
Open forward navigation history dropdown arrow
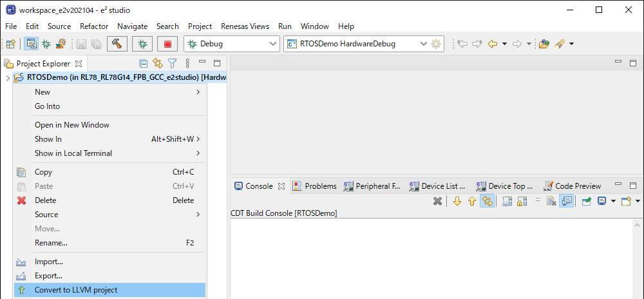[x=529, y=44]
